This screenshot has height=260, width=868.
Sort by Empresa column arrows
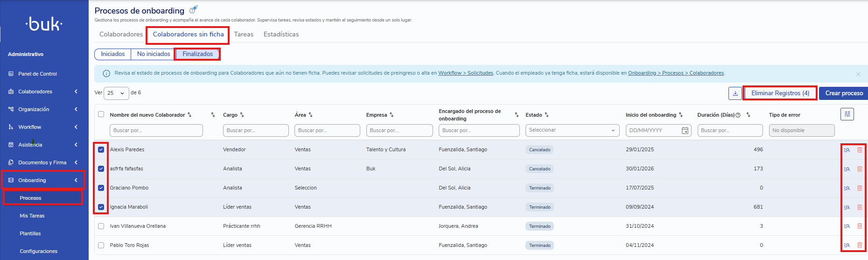[x=392, y=115]
